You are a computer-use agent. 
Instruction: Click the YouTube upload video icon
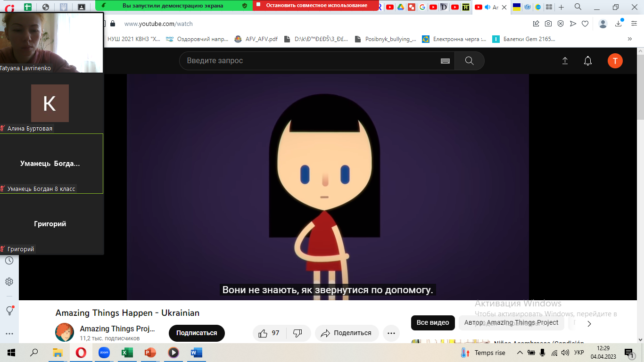[565, 61]
